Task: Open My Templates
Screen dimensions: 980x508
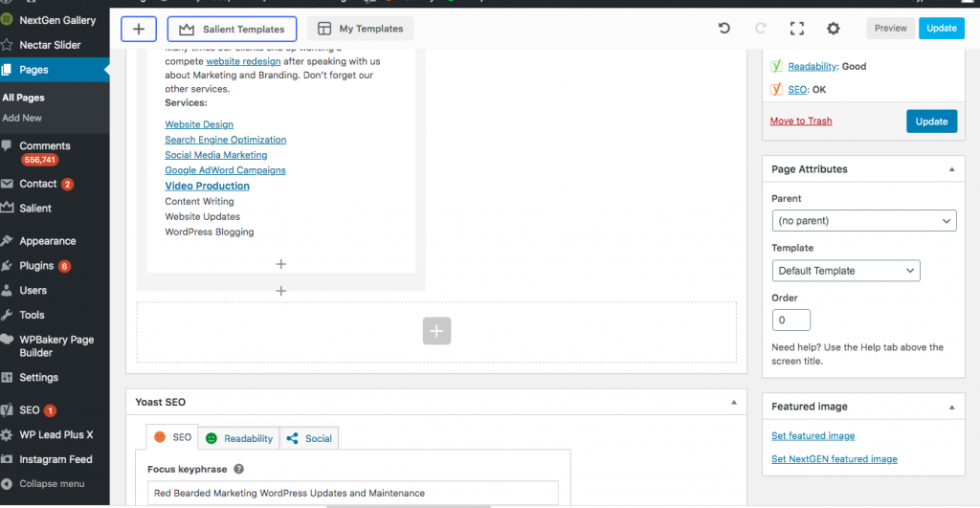Action: pos(360,29)
